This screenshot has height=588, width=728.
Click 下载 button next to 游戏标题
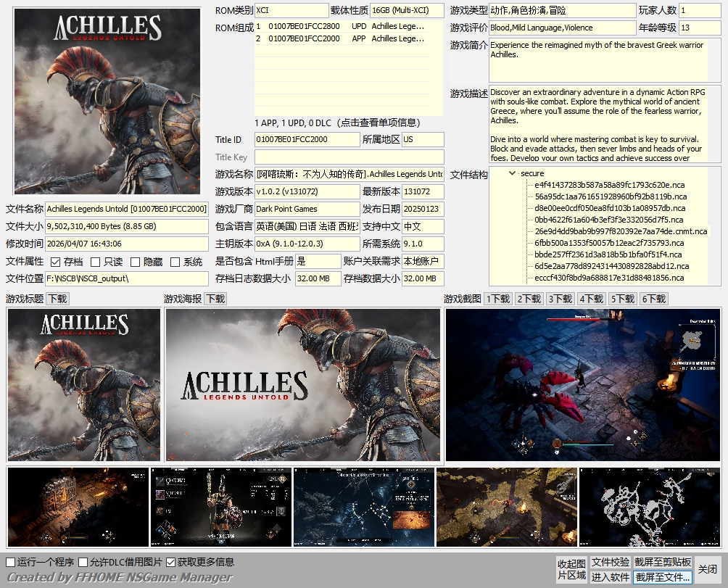[x=58, y=299]
